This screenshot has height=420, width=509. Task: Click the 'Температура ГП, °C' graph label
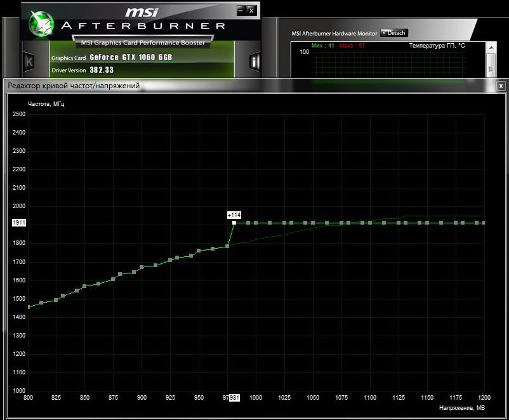[437, 46]
